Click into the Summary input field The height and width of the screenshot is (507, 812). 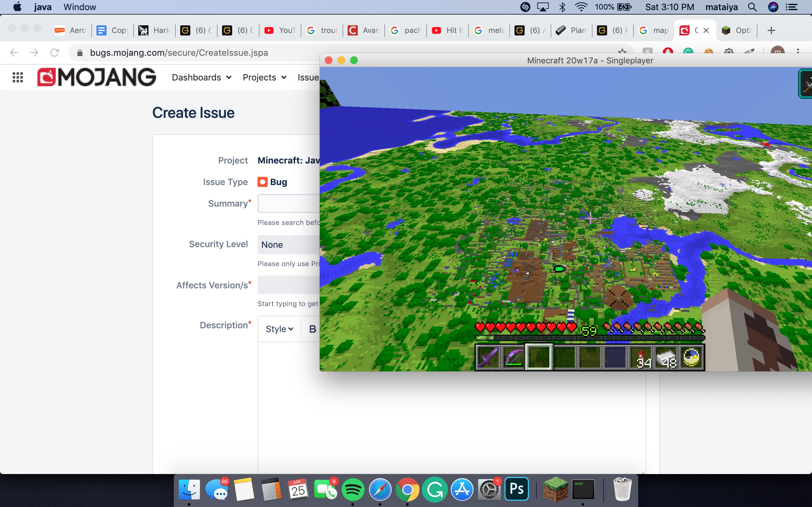[x=289, y=203]
